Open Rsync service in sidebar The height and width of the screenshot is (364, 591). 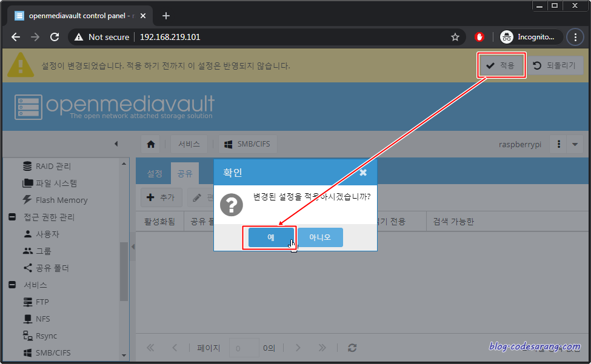point(46,336)
